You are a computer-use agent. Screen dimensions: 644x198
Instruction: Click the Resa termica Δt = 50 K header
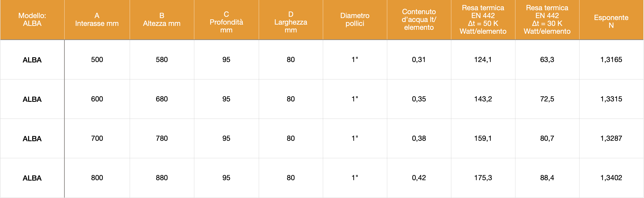click(x=483, y=20)
